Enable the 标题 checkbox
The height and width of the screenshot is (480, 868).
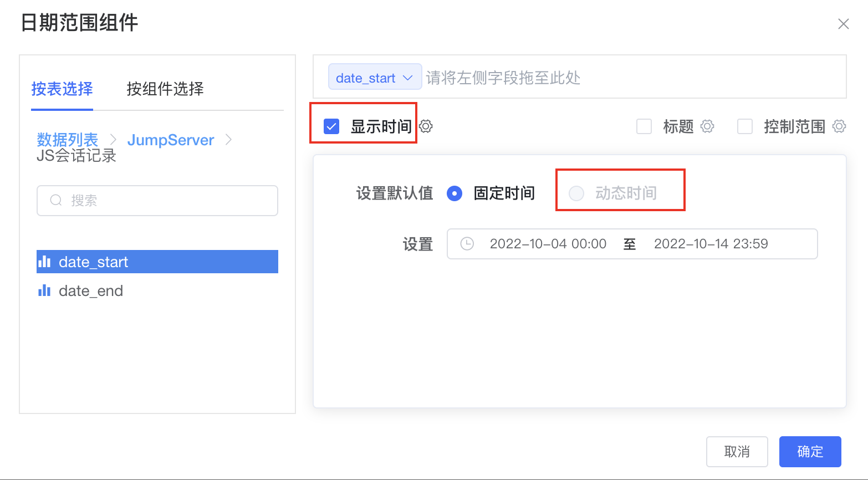(x=644, y=126)
